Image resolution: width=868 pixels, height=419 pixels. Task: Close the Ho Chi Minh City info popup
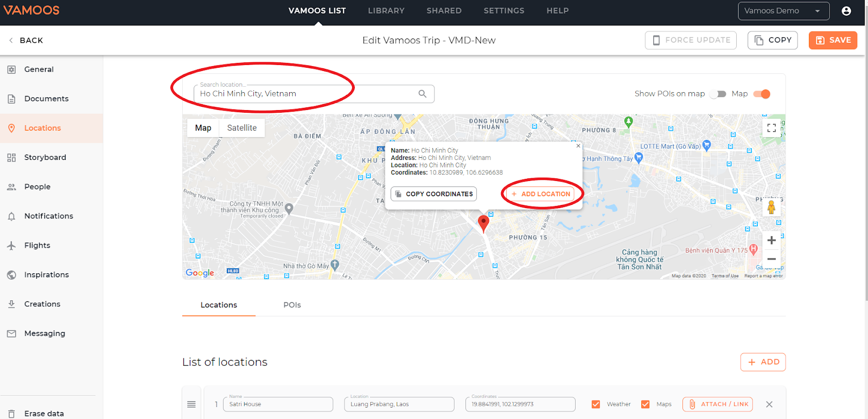pyautogui.click(x=578, y=146)
